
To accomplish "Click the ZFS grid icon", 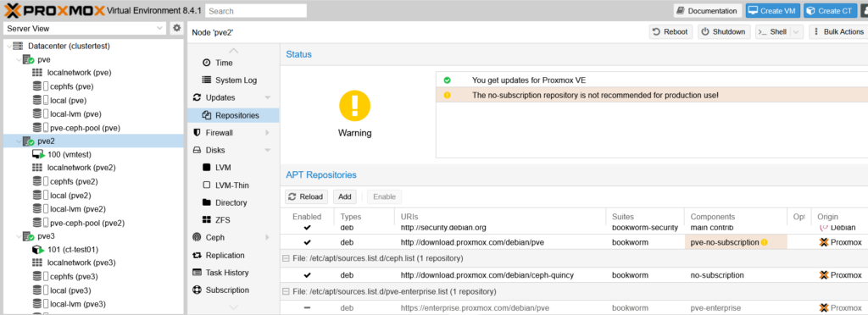I will pos(207,220).
